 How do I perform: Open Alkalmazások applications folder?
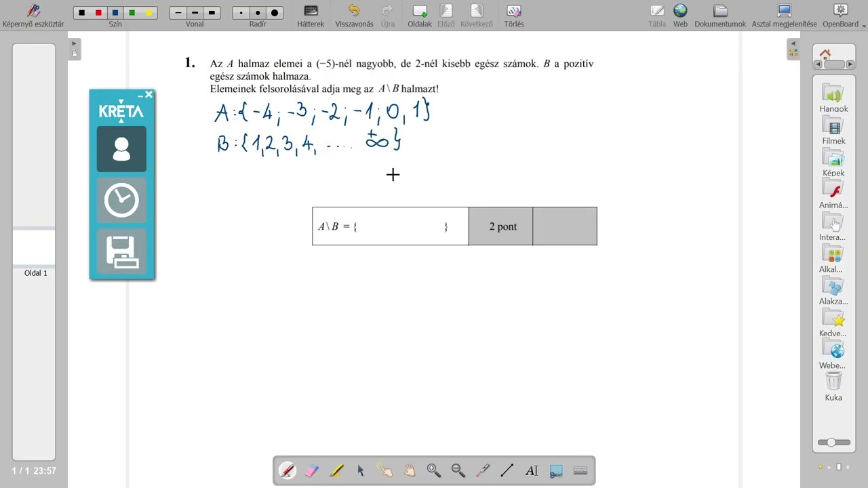coord(833,258)
